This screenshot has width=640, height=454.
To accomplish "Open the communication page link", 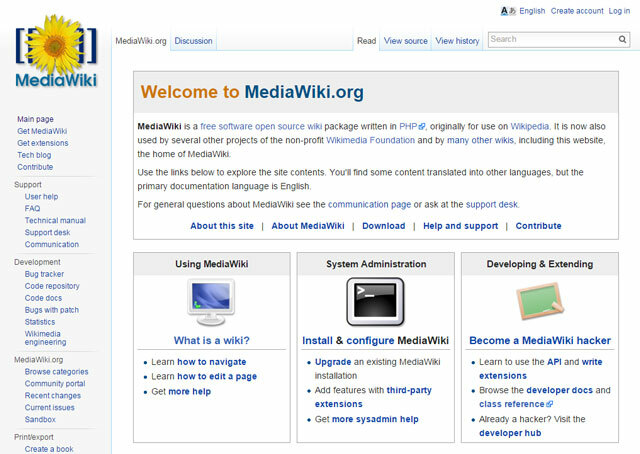I will [369, 205].
